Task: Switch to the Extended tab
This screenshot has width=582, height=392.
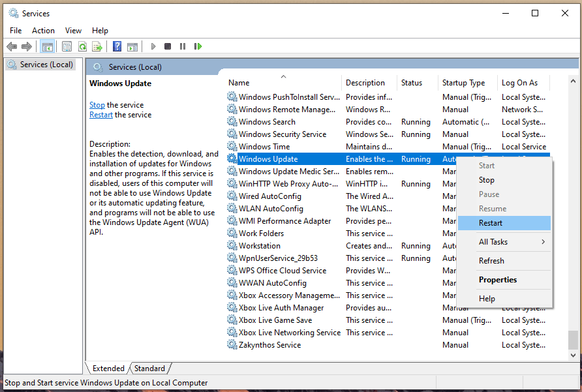Action: [108, 369]
